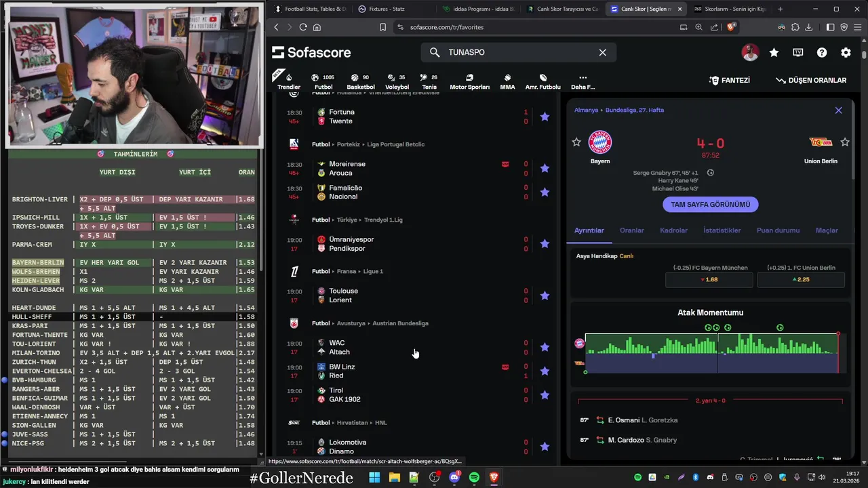This screenshot has width=868, height=488.
Task: Open the user profile avatar
Action: click(x=750, y=52)
